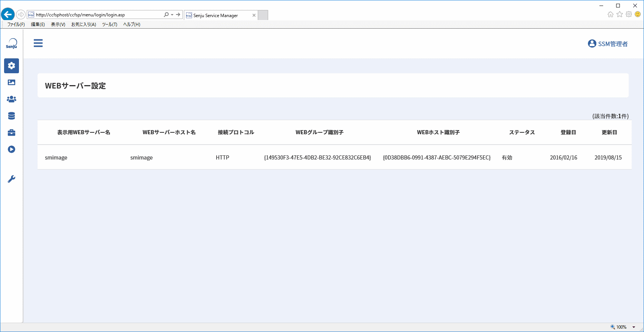Open the 表示(V) menu

coord(58,25)
